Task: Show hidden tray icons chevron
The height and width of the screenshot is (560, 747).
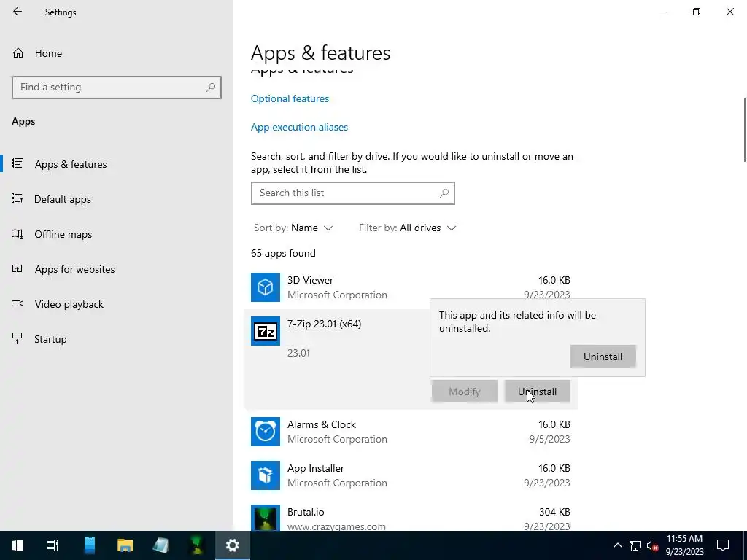Action: (617, 545)
